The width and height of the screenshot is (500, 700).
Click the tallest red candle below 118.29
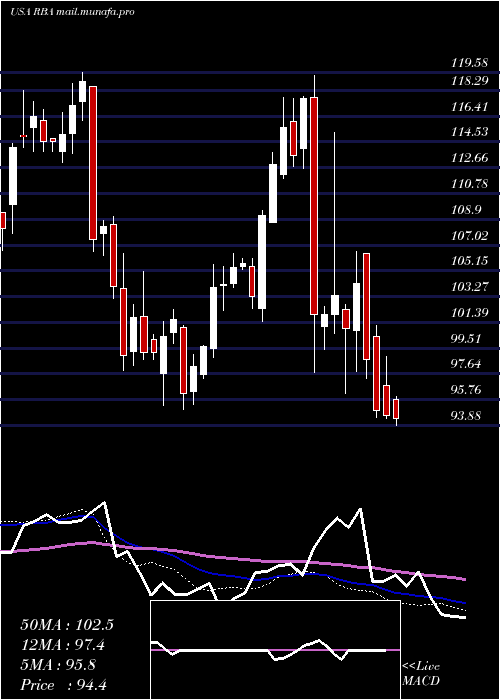coord(314,206)
